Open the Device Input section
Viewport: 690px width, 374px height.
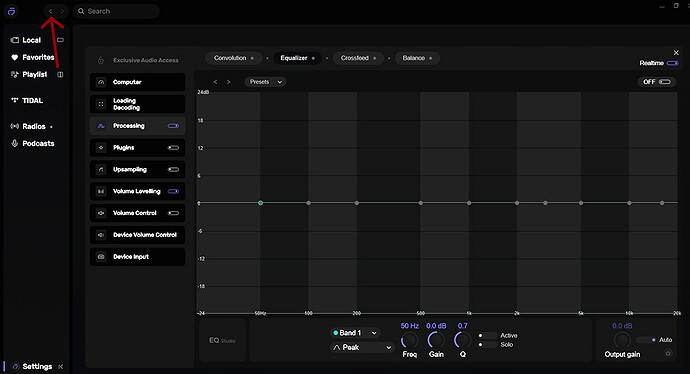click(x=137, y=257)
